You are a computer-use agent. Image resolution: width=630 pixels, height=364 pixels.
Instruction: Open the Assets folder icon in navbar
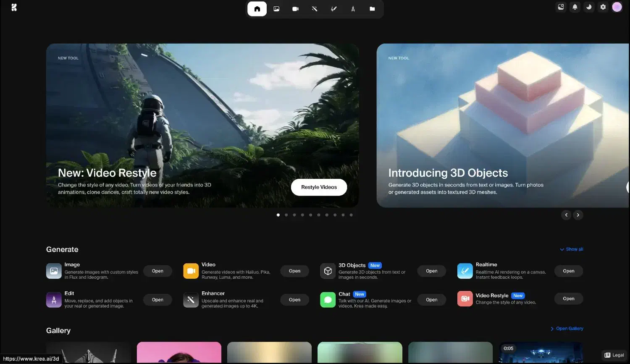pyautogui.click(x=372, y=9)
